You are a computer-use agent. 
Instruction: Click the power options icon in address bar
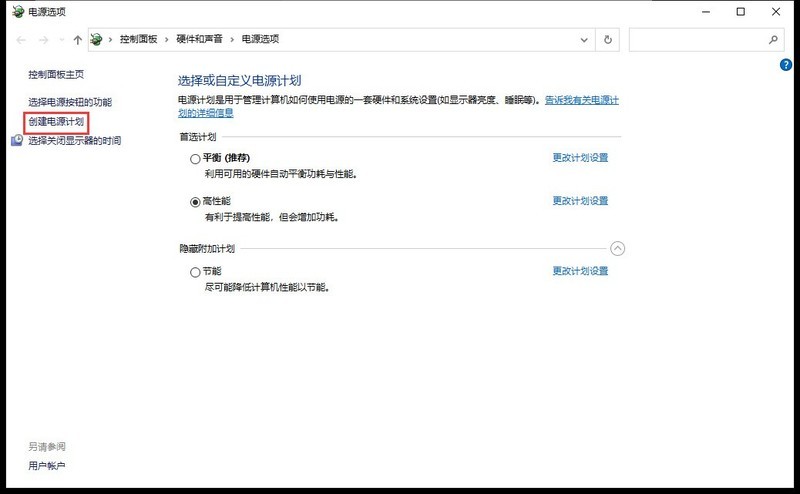click(x=96, y=39)
